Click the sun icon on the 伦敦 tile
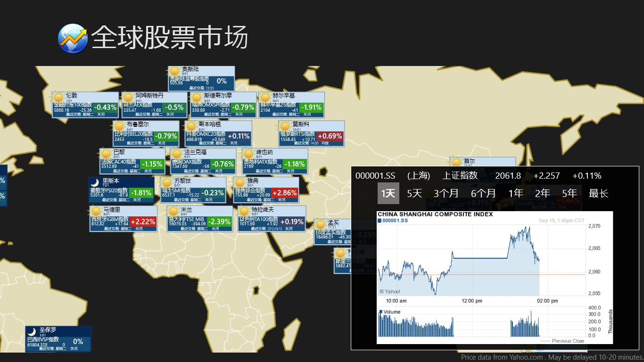This screenshot has width=644, height=362. pyautogui.click(x=59, y=97)
